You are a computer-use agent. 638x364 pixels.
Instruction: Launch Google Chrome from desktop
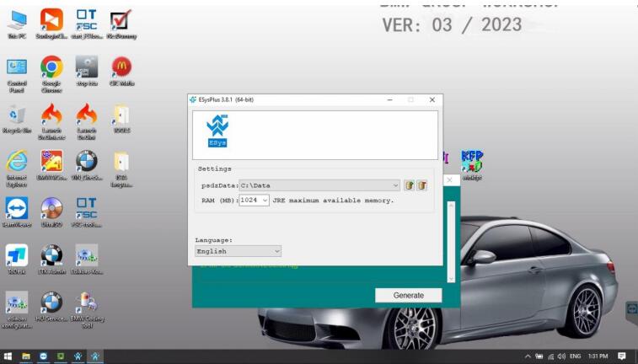(x=51, y=74)
